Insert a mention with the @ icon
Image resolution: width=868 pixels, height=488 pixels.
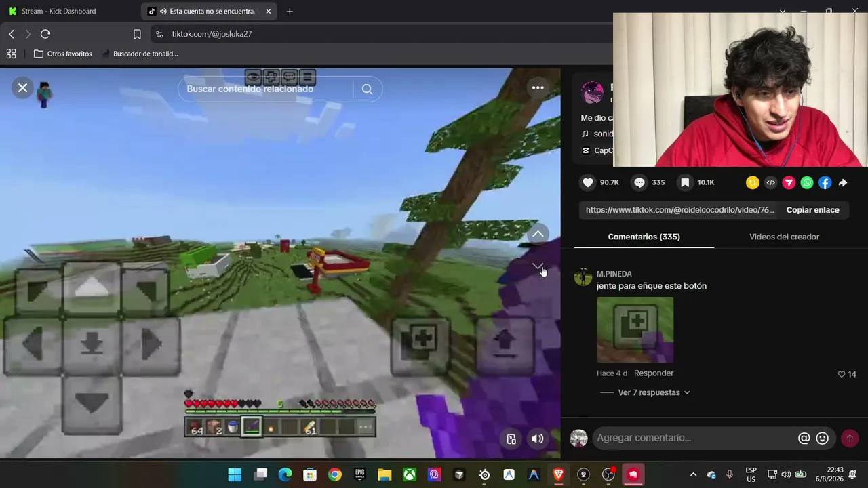pyautogui.click(x=804, y=438)
